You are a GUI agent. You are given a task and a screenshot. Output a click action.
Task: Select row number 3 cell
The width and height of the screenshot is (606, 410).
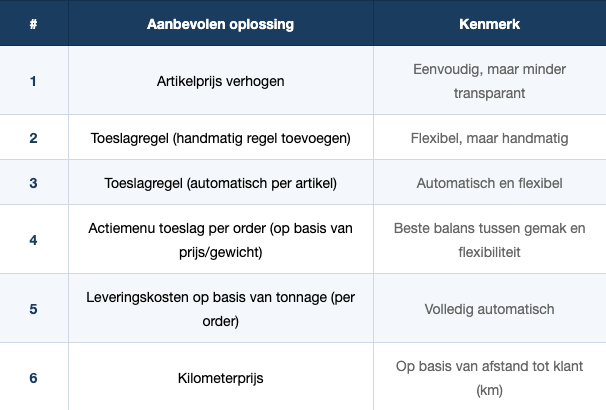(x=34, y=183)
